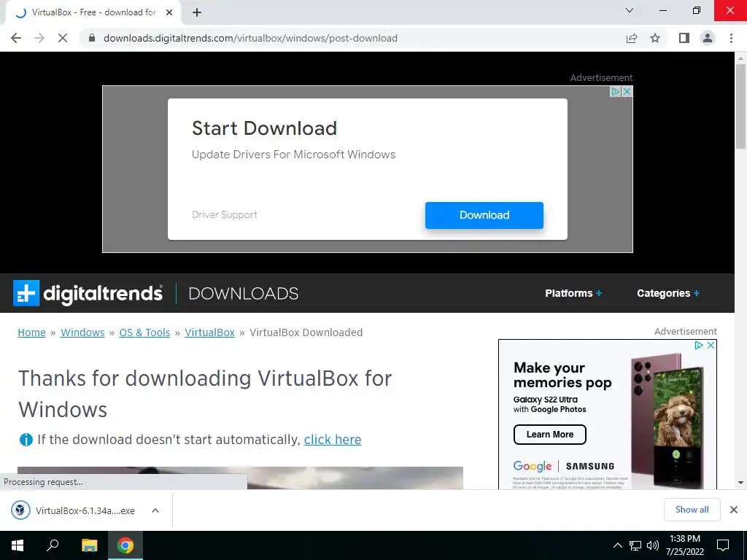Open Chrome's three-dot menu
Viewport: 747px width, 560px height.
(x=731, y=38)
